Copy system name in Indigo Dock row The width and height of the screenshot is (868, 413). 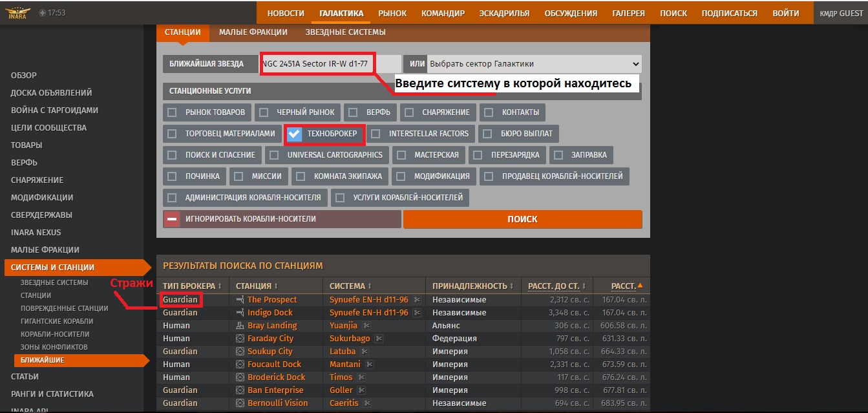417,313
